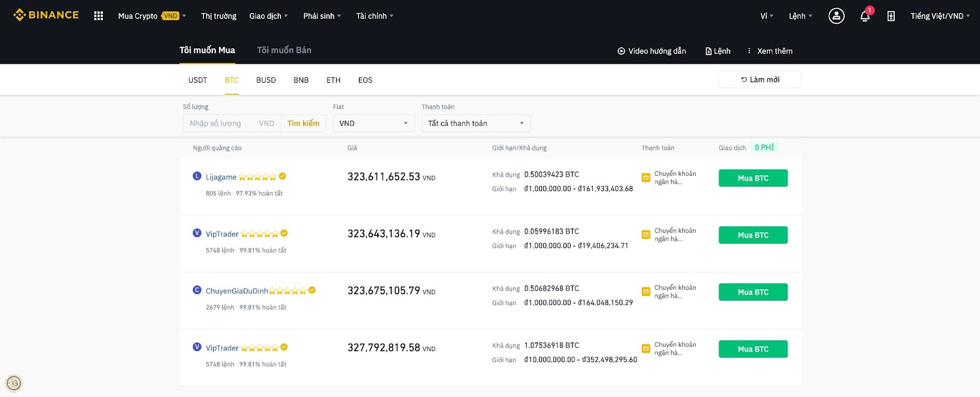This screenshot has height=397, width=980.
Task: Open ChuyenGiaDuDinh advertiser profile link
Action: (x=236, y=291)
